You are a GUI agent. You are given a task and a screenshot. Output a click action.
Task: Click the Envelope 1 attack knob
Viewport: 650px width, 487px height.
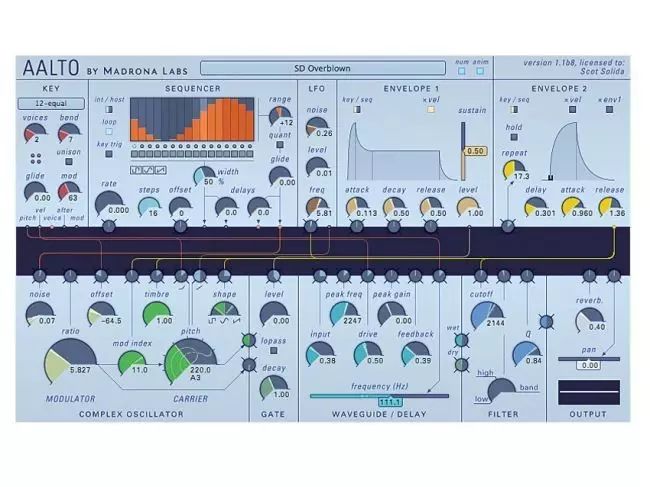click(x=358, y=206)
